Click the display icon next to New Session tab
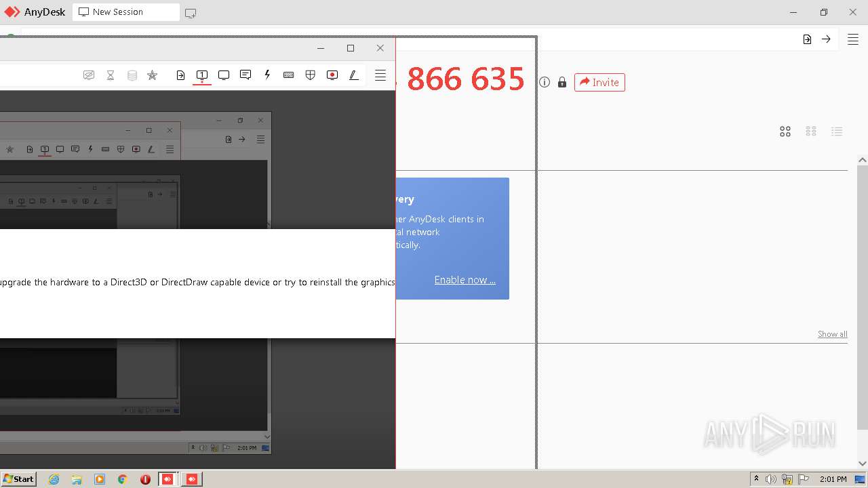 (191, 13)
